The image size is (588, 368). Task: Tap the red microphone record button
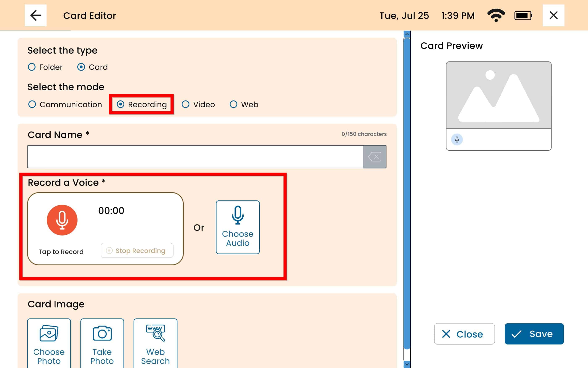[x=62, y=220]
